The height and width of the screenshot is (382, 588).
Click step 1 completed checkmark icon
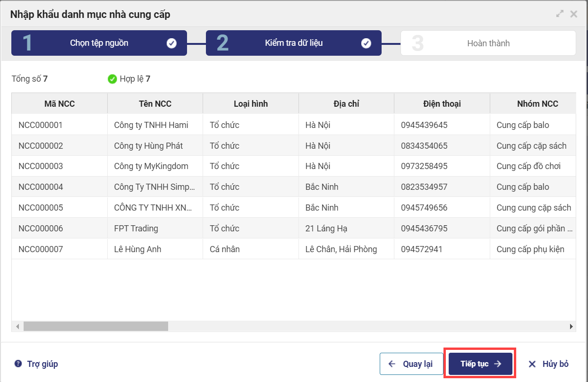[171, 43]
